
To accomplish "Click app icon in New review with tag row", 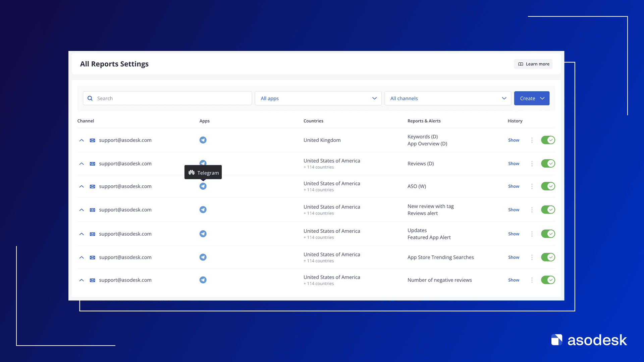I will (203, 210).
